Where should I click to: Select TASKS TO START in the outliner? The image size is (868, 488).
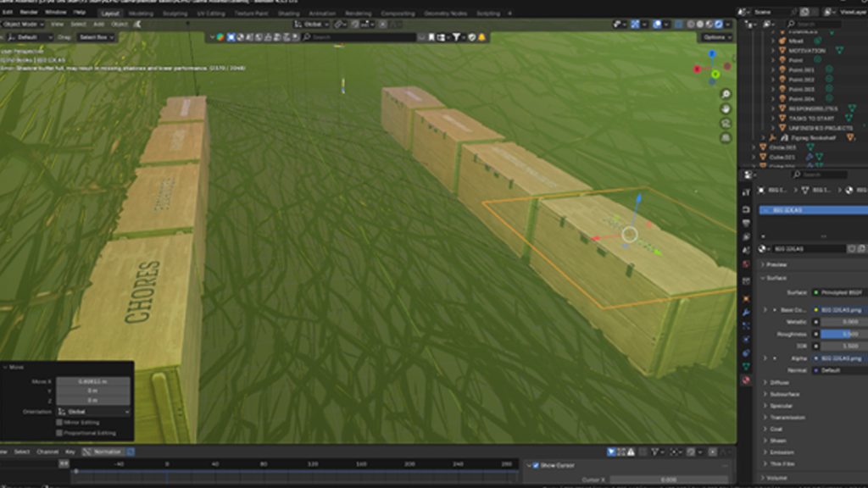tap(812, 118)
